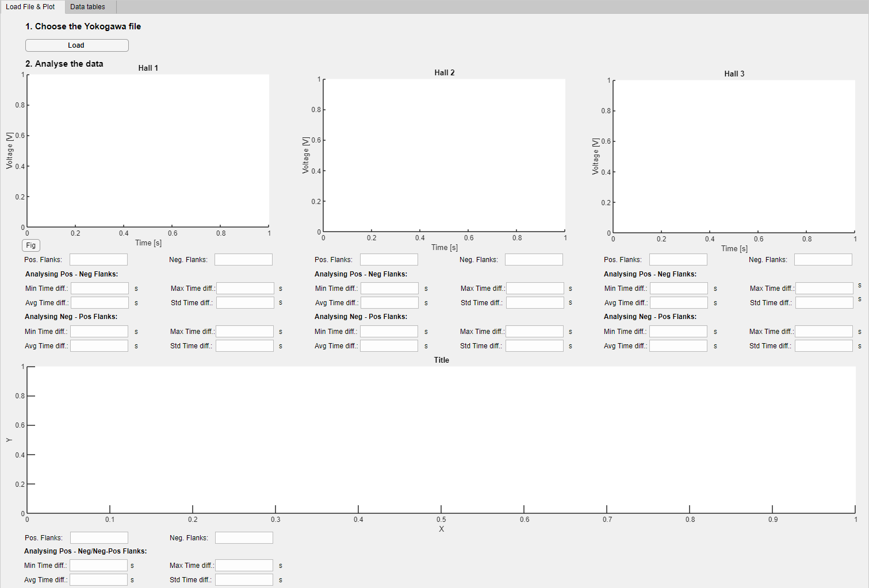The width and height of the screenshot is (869, 588).
Task: Select Hall 1 Pos-Neg Min Time diff. field
Action: [99, 289]
